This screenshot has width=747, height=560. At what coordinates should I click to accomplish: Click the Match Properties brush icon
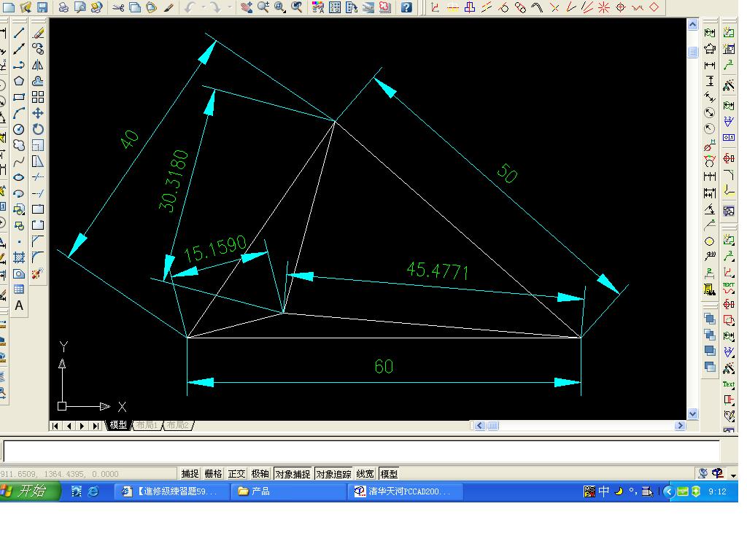169,7
